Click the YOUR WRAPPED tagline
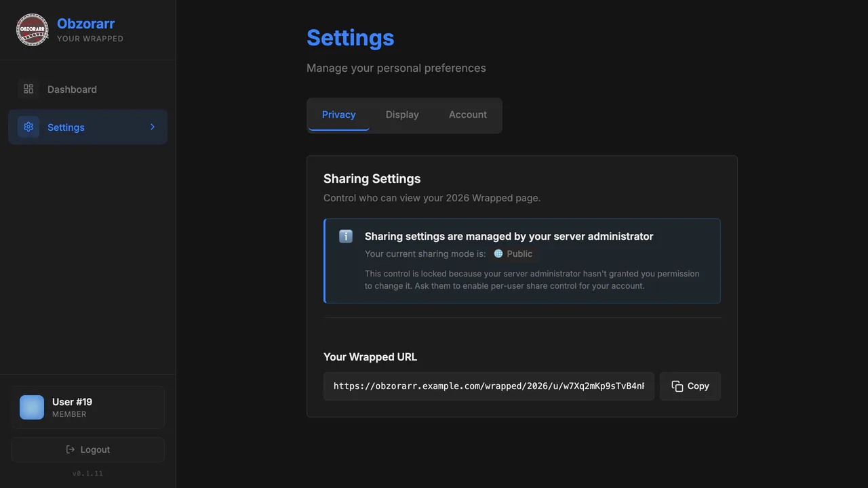The image size is (868, 488). pos(90,39)
